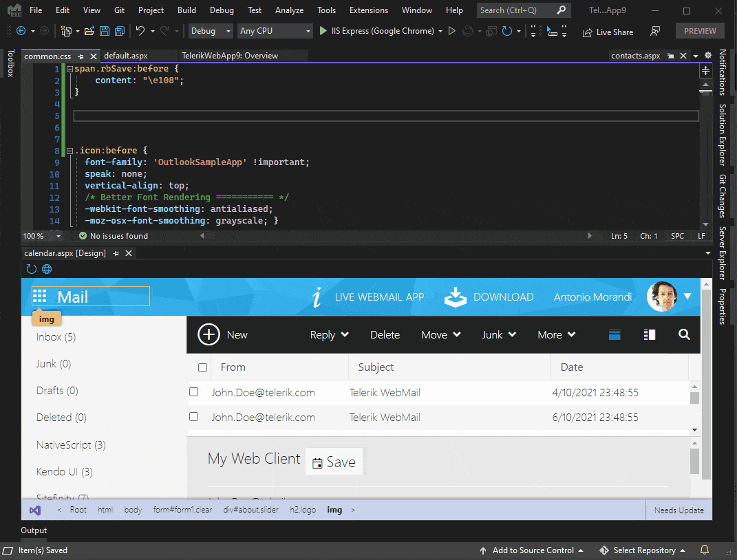Open tab settings gear icon
This screenshot has height=560, width=737.
[x=708, y=56]
